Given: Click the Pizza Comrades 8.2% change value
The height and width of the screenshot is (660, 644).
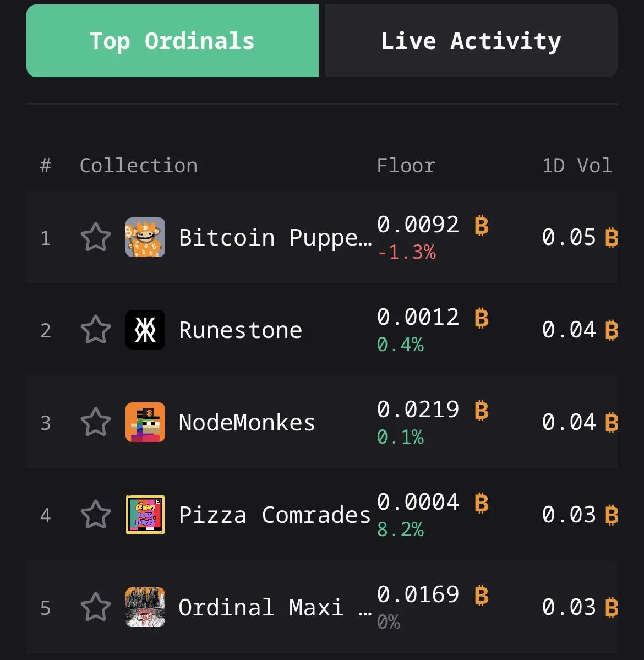Looking at the screenshot, I should tap(400, 530).
